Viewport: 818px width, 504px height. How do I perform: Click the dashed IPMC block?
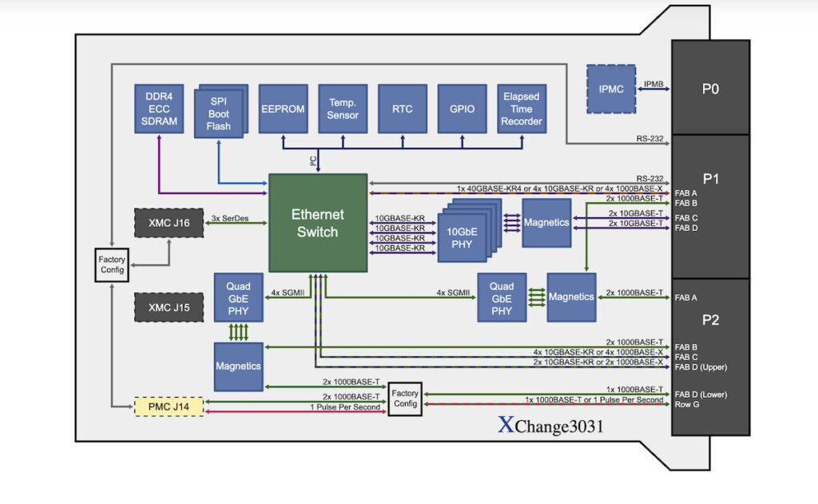coord(611,89)
